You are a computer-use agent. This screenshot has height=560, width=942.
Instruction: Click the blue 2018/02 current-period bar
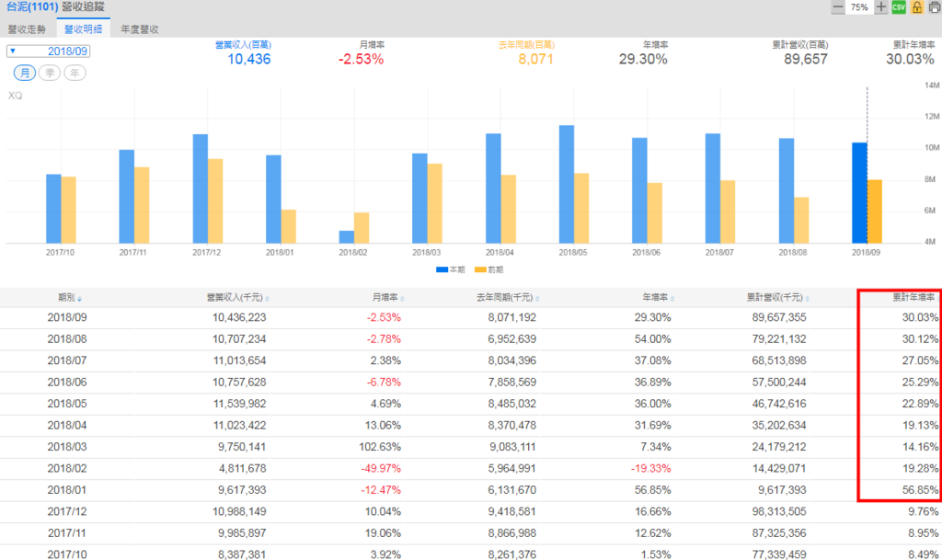(x=347, y=237)
